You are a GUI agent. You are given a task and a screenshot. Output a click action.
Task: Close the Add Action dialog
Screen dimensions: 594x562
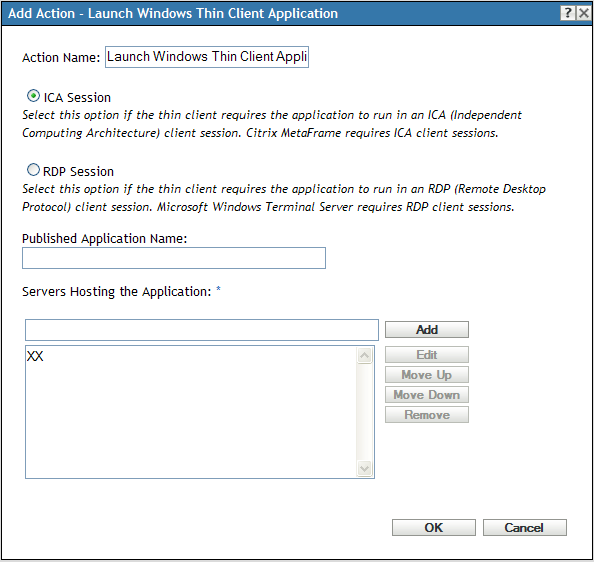(584, 13)
